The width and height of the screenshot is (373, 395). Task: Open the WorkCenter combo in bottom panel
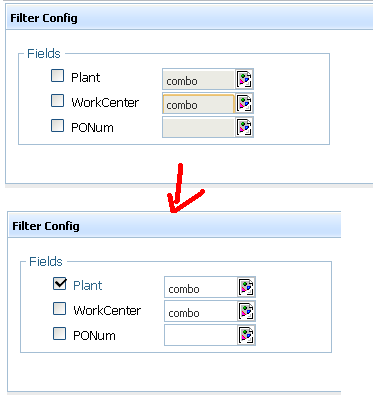(x=201, y=311)
